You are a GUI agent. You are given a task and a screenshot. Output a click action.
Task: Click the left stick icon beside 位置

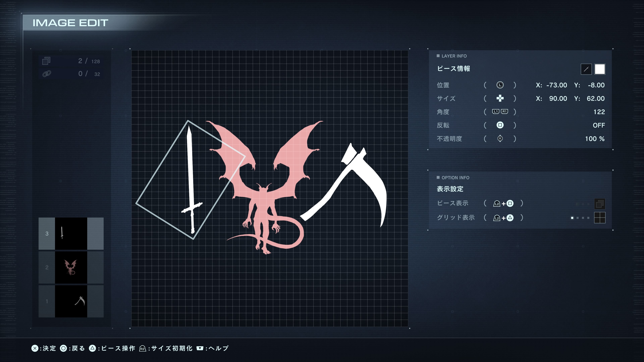click(x=500, y=85)
